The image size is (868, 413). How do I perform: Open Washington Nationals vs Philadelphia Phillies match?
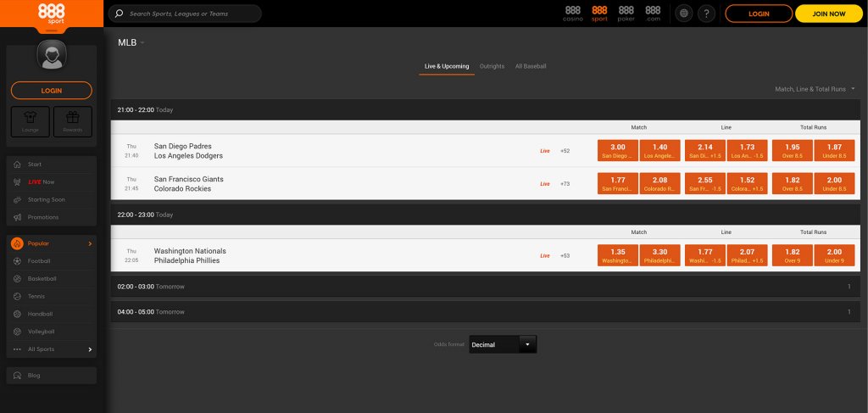(190, 256)
